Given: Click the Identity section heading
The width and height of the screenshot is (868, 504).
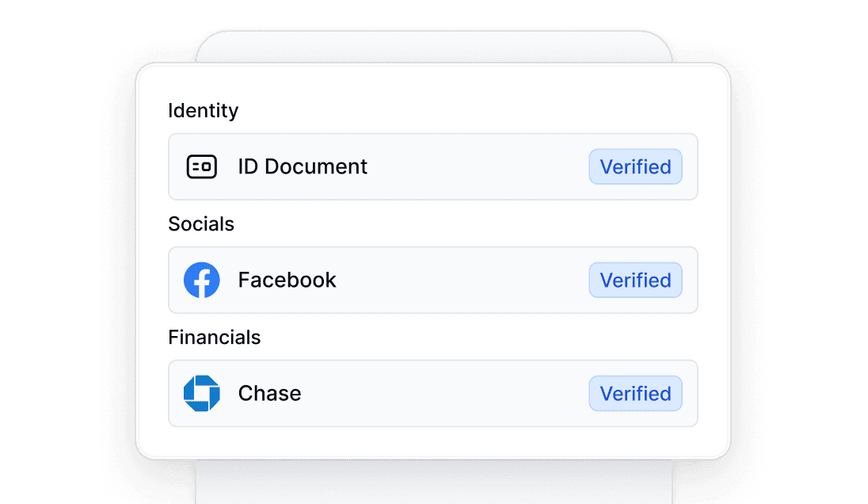Looking at the screenshot, I should (x=203, y=110).
